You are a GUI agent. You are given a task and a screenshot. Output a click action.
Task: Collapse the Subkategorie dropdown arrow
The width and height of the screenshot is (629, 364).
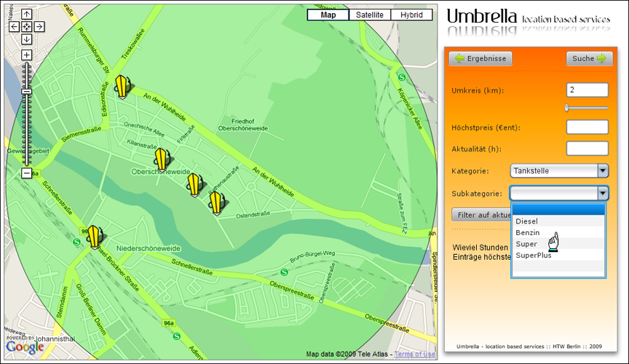pyautogui.click(x=603, y=194)
